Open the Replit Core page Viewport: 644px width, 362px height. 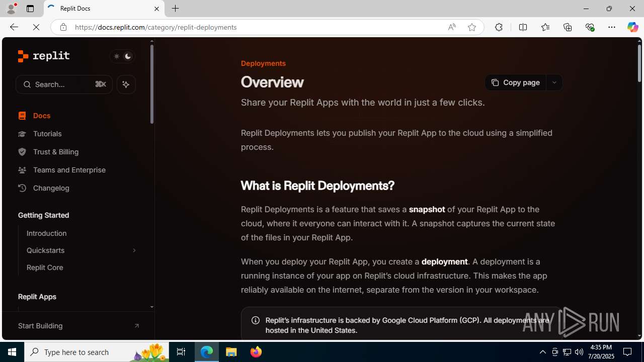click(45, 267)
